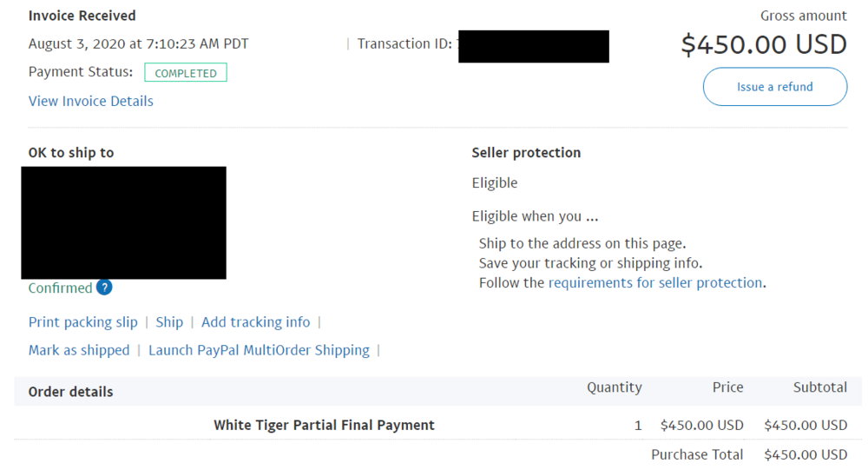Choose Mark as shipped
The width and height of the screenshot is (868, 470).
click(x=79, y=350)
